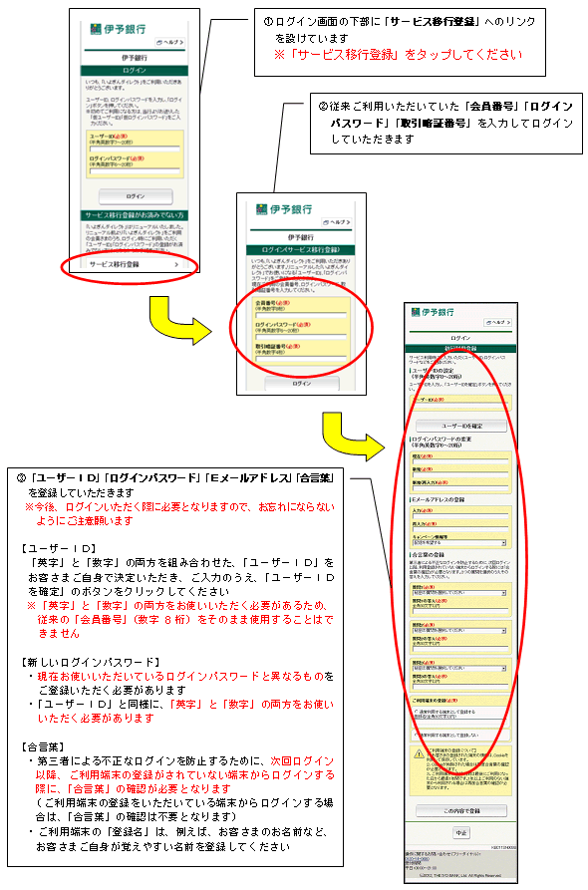Open ヘルプ on the registration form screen

click(x=497, y=322)
